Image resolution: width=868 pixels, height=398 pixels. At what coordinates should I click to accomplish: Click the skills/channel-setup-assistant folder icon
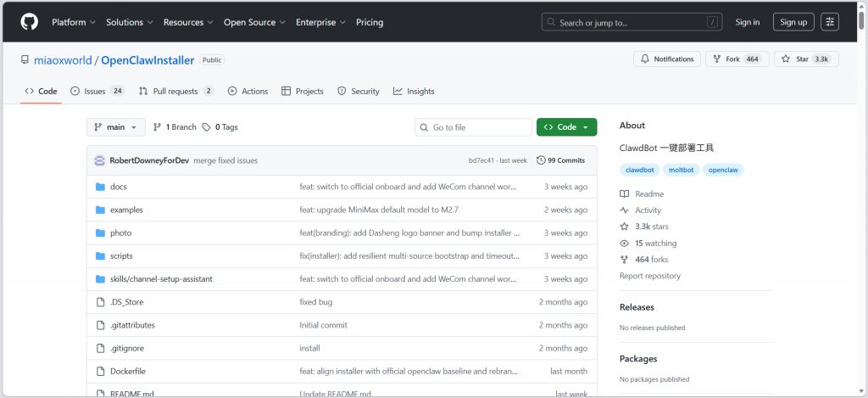pos(100,279)
